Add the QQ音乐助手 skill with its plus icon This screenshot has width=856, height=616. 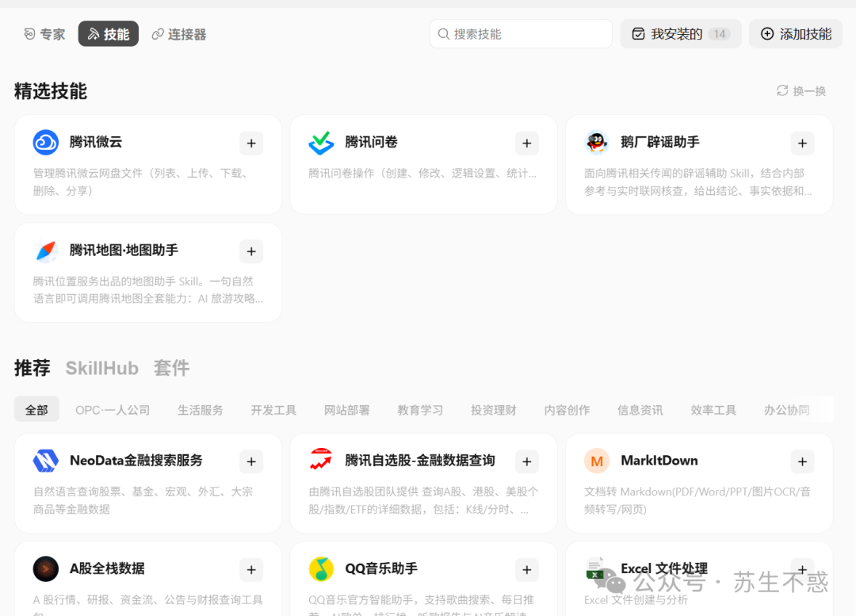[x=527, y=569]
